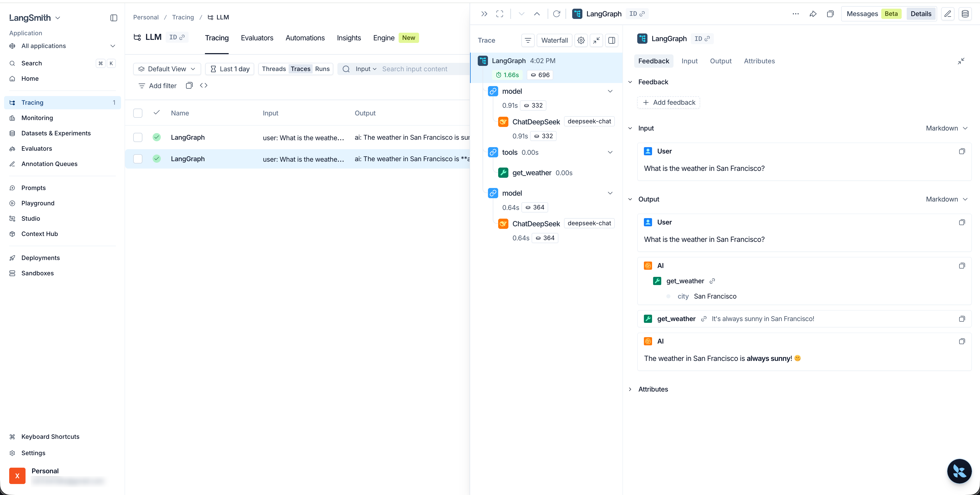This screenshot has width=980, height=495.
Task: Open Last 1 day time range
Action: (x=230, y=69)
